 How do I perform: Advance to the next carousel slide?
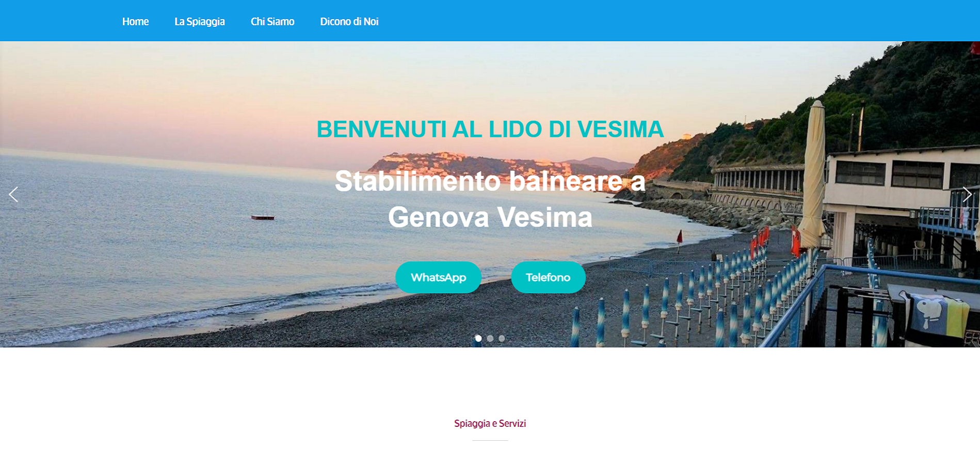point(967,195)
